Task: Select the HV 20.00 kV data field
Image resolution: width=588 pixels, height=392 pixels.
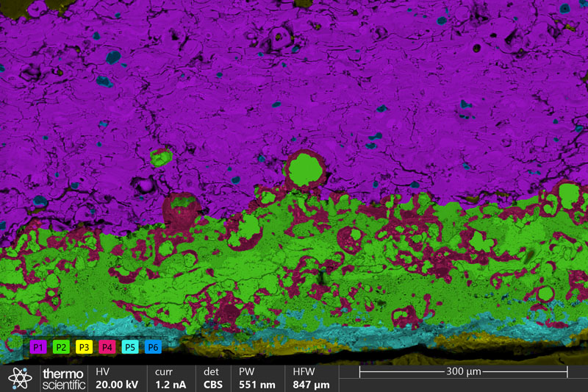Action: (116, 378)
